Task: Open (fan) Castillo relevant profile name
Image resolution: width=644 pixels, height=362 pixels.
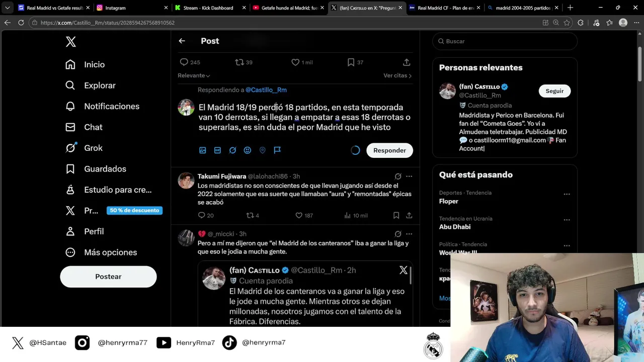Action: pos(479,86)
